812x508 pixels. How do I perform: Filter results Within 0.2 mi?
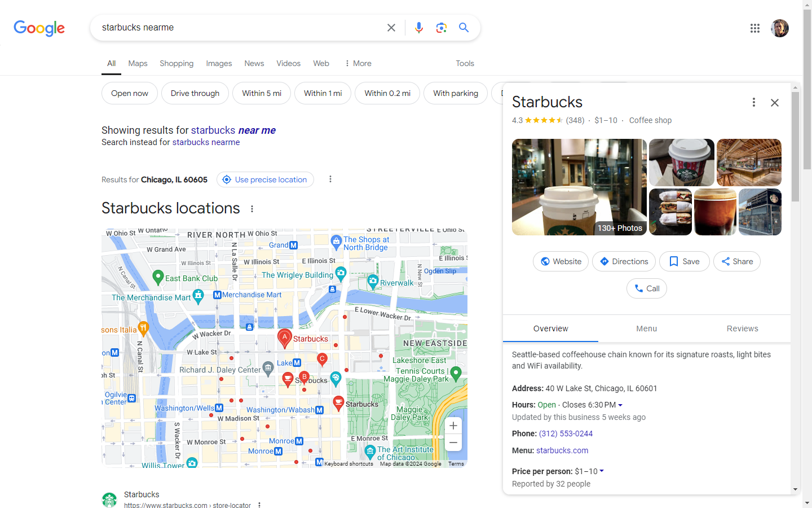point(387,93)
